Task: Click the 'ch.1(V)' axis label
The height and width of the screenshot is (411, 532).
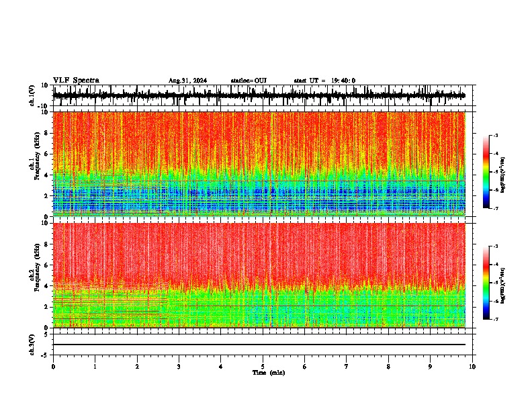Action: pos(32,95)
